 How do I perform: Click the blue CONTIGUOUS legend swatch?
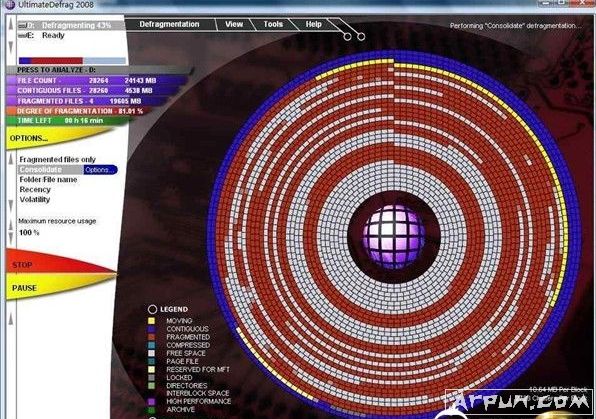[x=151, y=329]
